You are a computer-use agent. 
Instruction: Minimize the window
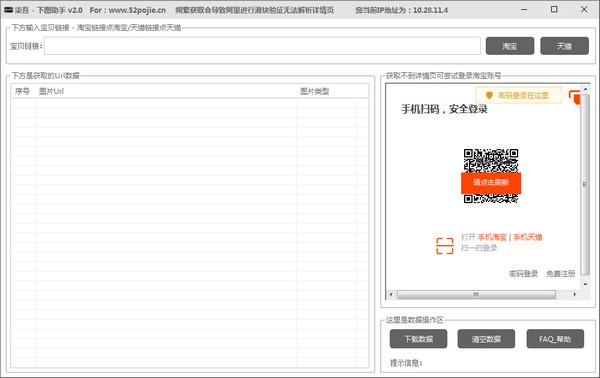tap(524, 10)
